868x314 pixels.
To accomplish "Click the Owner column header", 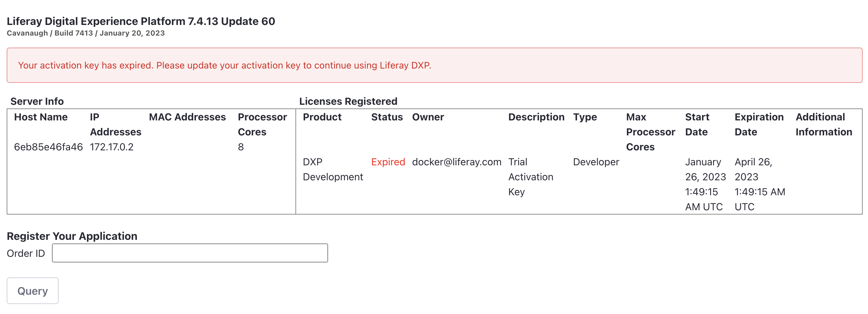I will (x=428, y=117).
